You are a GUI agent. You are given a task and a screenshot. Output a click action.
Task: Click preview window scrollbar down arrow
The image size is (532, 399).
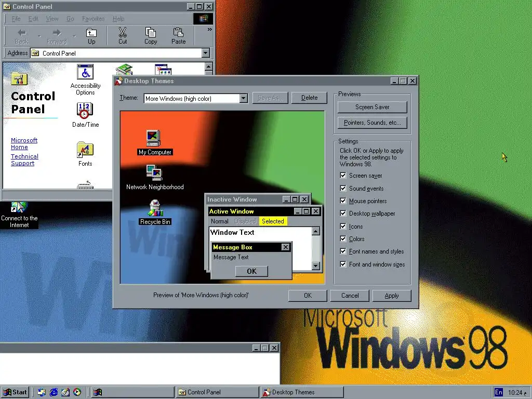315,265
